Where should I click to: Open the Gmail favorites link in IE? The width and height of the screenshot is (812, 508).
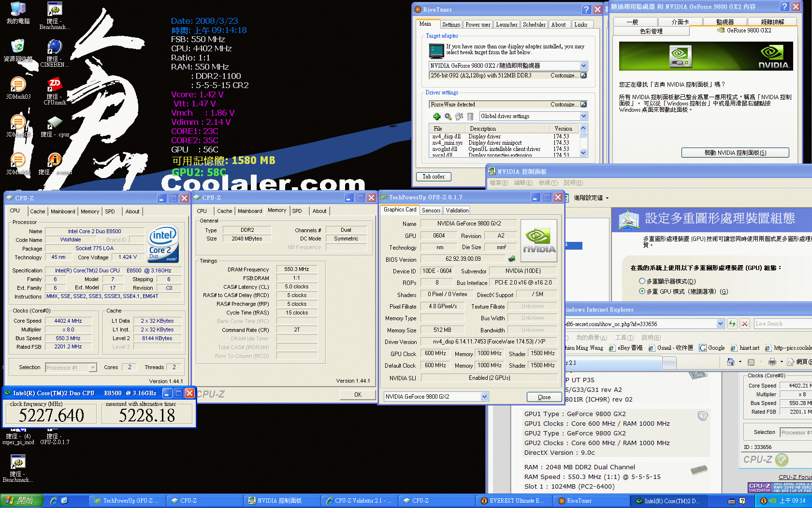click(671, 348)
